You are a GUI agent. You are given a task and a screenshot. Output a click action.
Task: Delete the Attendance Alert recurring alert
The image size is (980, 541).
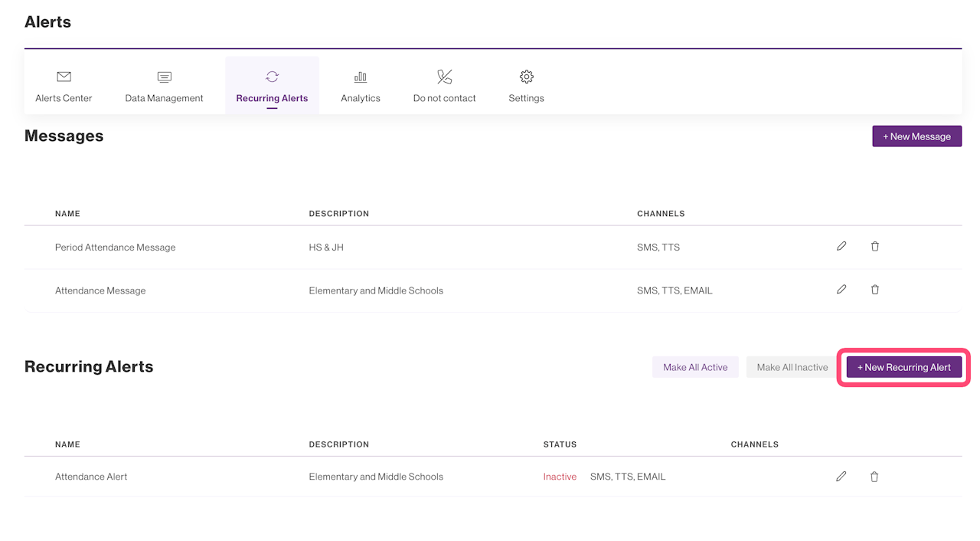(x=874, y=477)
